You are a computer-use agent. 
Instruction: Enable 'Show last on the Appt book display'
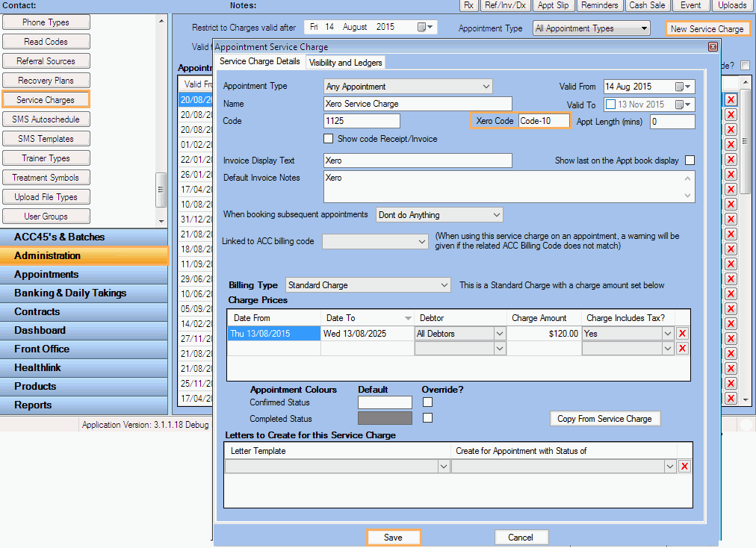(690, 160)
